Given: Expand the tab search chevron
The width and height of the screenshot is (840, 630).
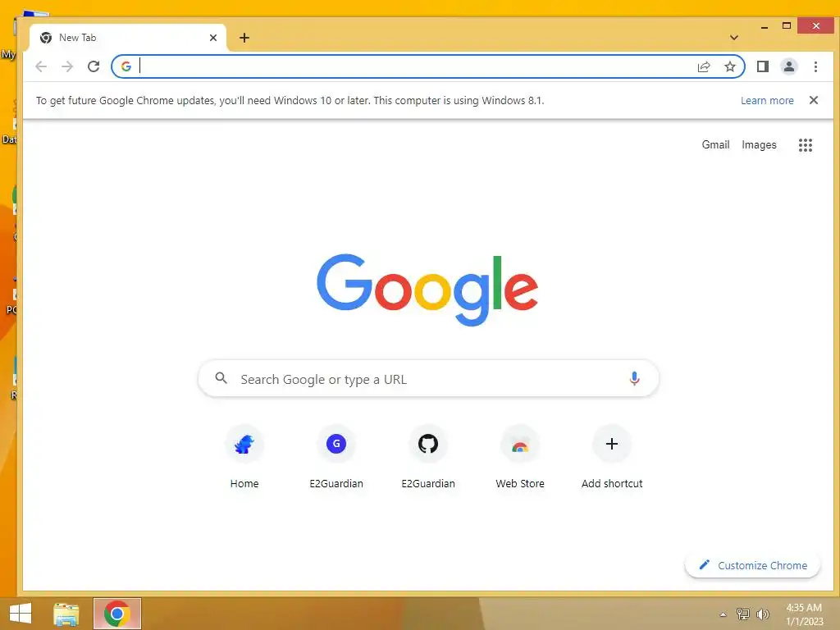Looking at the screenshot, I should coord(734,38).
